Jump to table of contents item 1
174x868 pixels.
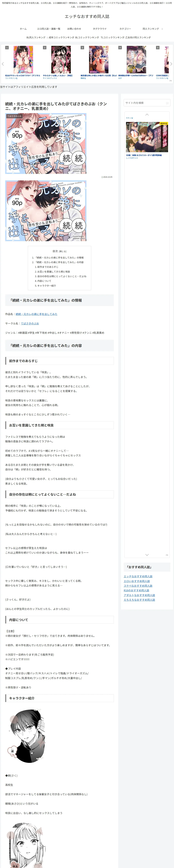pyautogui.click(x=59, y=258)
